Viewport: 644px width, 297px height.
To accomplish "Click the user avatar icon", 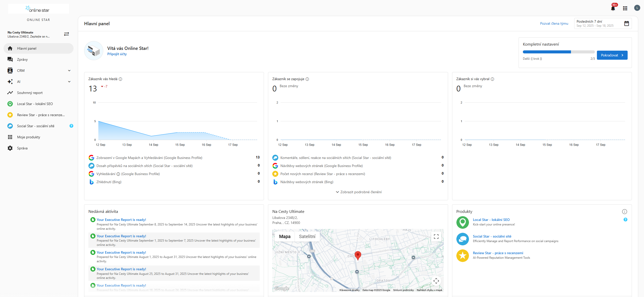I will coord(637,8).
